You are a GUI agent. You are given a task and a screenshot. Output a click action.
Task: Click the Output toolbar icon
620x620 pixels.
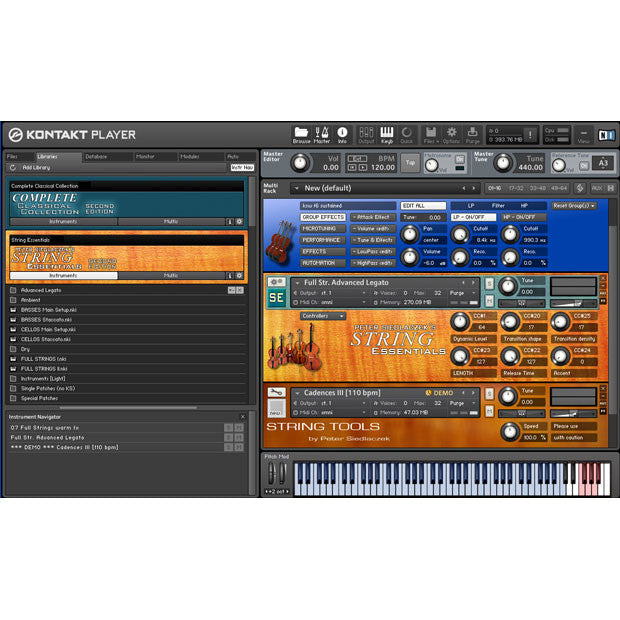[x=366, y=134]
